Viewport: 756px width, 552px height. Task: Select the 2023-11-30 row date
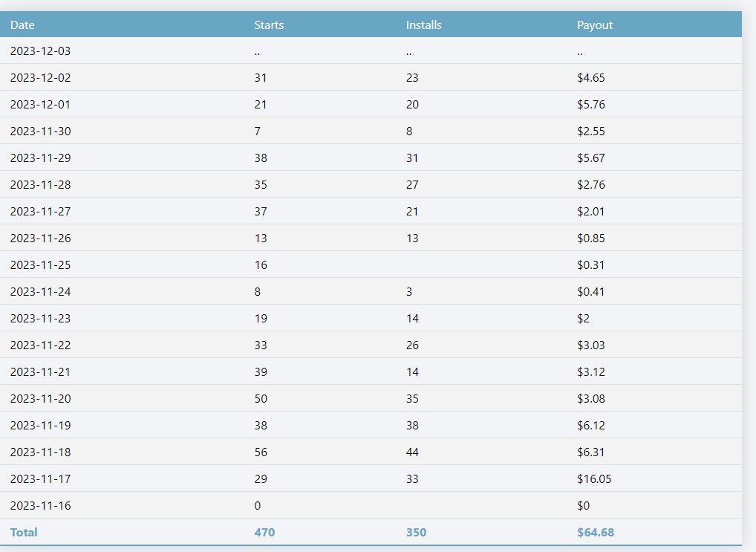(x=41, y=131)
